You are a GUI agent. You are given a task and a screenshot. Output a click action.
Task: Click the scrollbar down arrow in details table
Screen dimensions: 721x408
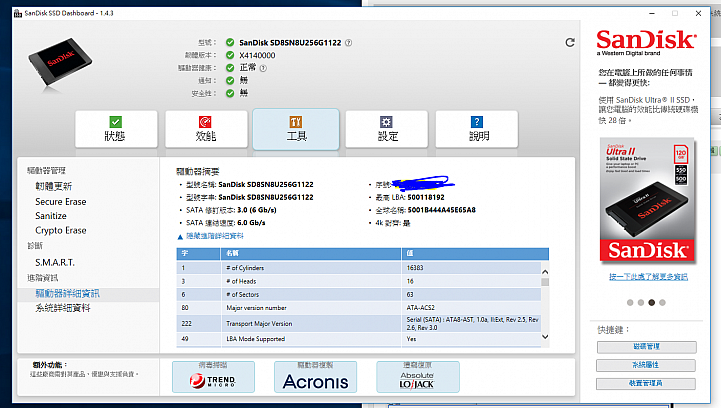pos(545,337)
